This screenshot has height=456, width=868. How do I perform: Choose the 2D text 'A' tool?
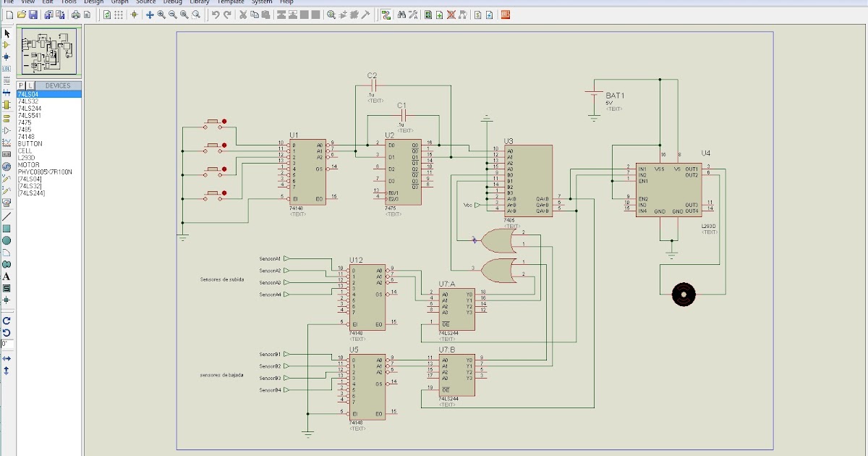(7, 276)
